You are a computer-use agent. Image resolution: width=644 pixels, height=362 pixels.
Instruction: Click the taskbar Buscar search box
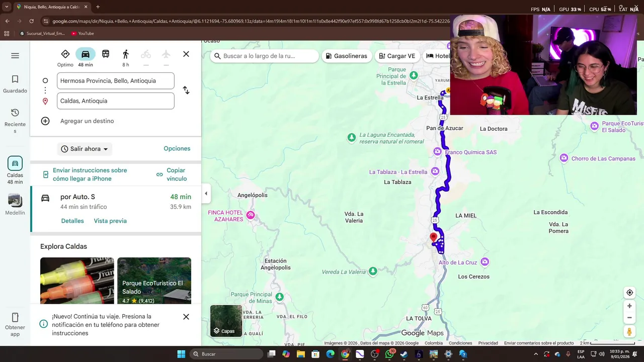227,354
